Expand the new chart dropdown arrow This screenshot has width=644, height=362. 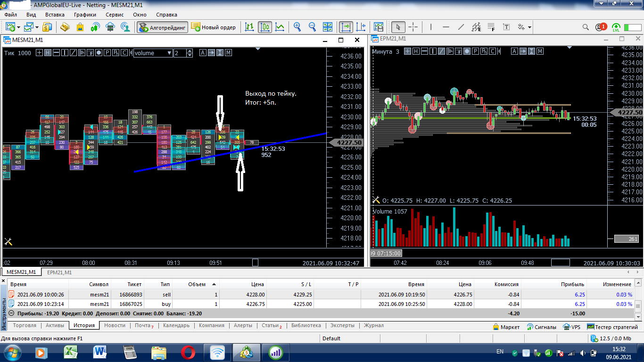pos(18,27)
